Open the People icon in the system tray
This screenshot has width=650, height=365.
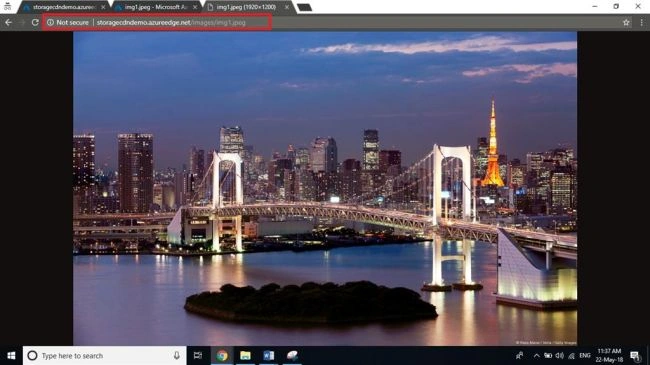519,355
